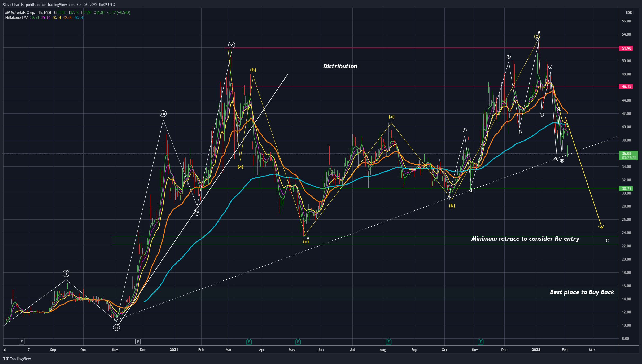The width and height of the screenshot is (642, 364).
Task: Select the 'Best place to Buy Back' annotation
Action: [582, 292]
